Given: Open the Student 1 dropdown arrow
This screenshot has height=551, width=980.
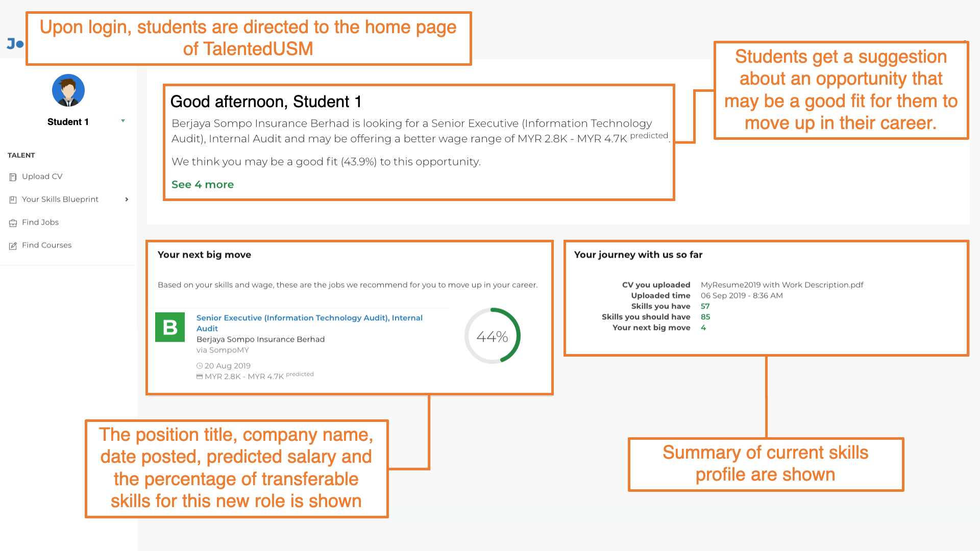Looking at the screenshot, I should (123, 121).
